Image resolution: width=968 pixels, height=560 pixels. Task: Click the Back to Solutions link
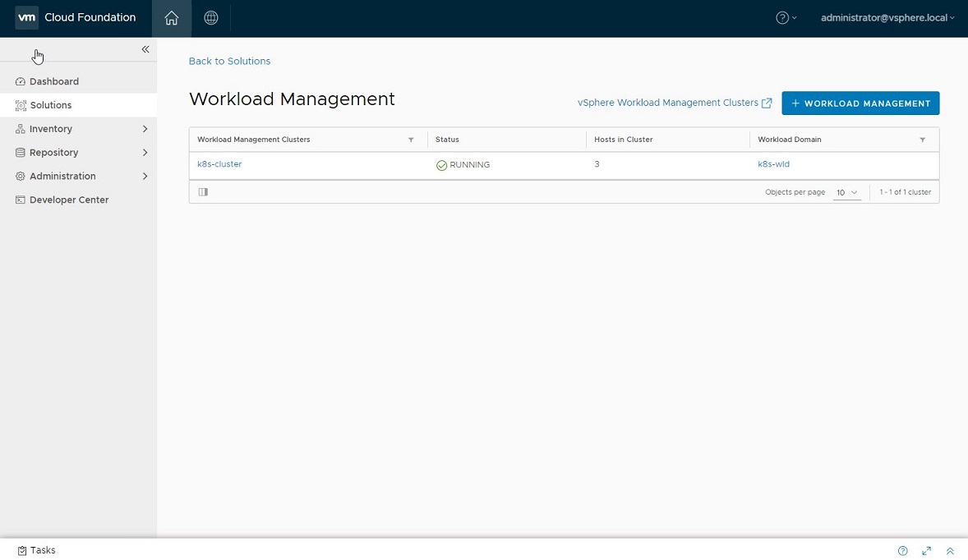tap(229, 61)
